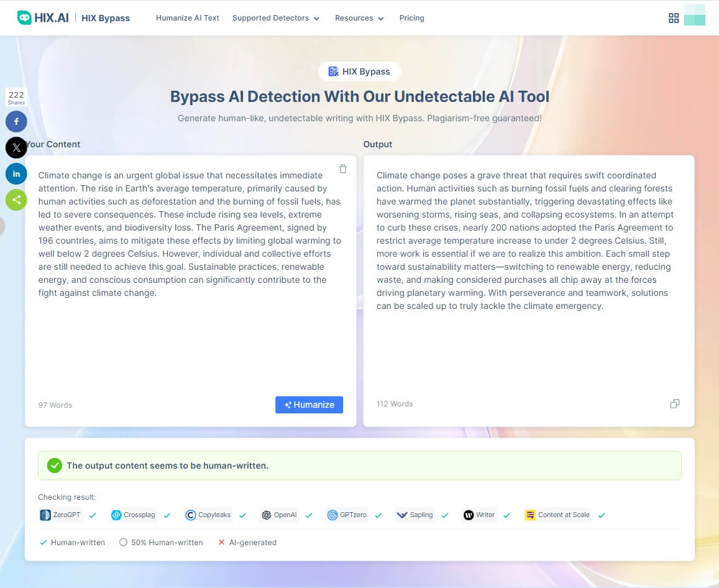Click the HIX Bypass pill badge
Image resolution: width=719 pixels, height=588 pixels.
(x=359, y=71)
